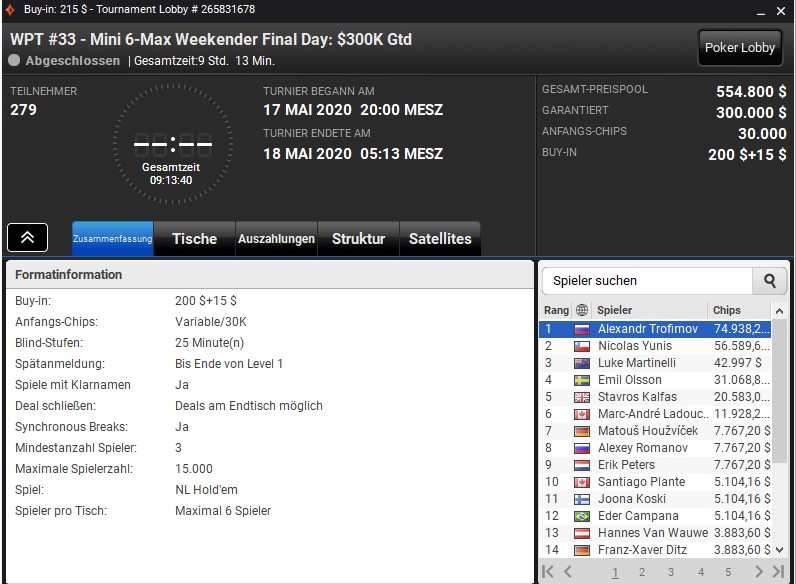Click the Finnish flag beside Joona Koski
Image resolution: width=796 pixels, height=584 pixels.
(x=582, y=500)
